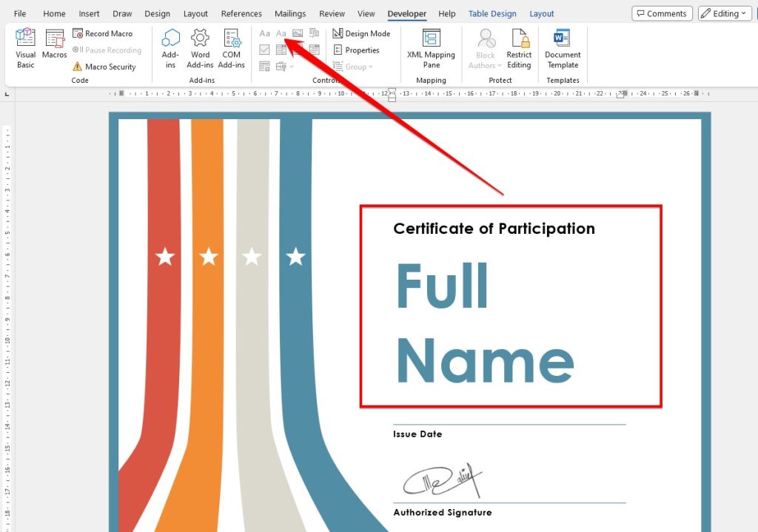Insert Check Box content control
This screenshot has width=758, height=532.
pyautogui.click(x=264, y=50)
